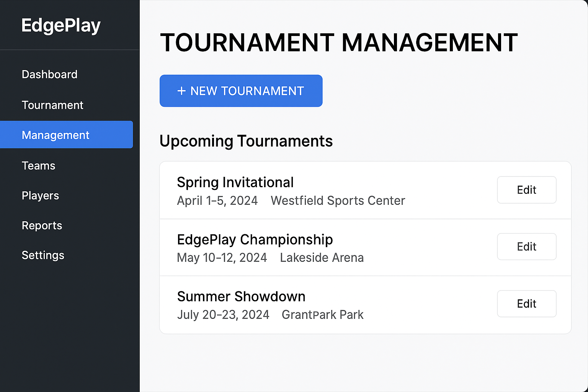Select Tournament in the sidebar
This screenshot has height=392, width=588.
52,105
